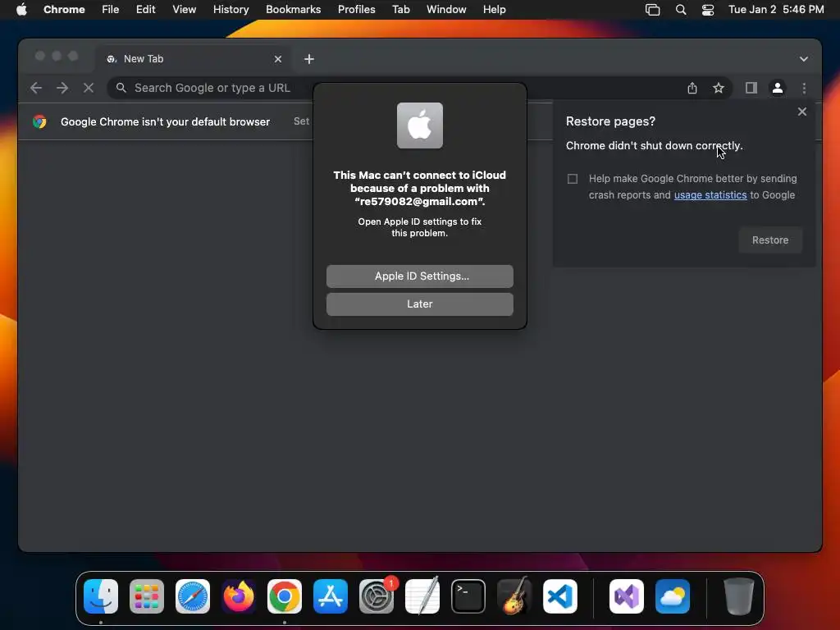
Task: Open the Chrome three-dot menu
Action: coord(804,88)
